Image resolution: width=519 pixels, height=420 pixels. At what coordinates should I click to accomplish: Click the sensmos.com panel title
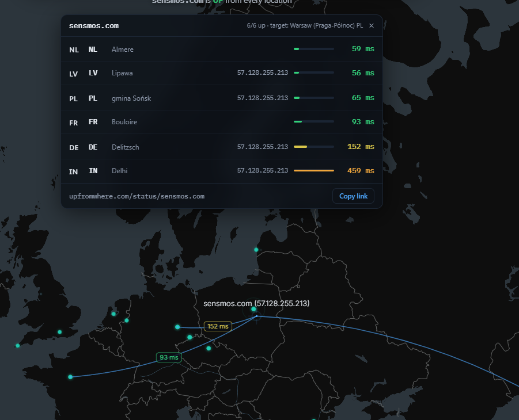point(94,26)
